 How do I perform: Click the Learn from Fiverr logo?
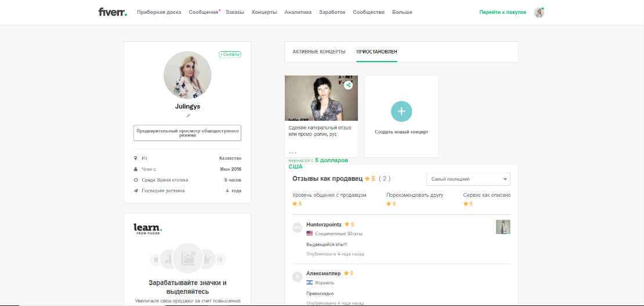pos(148,229)
